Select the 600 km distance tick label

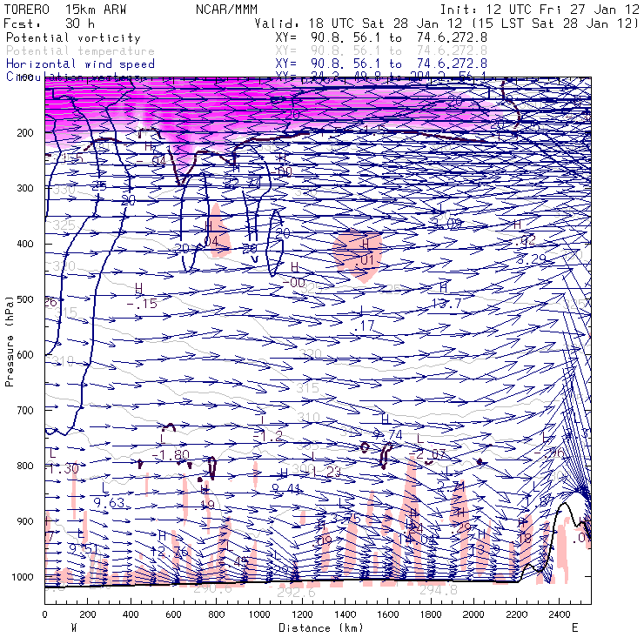tap(173, 614)
